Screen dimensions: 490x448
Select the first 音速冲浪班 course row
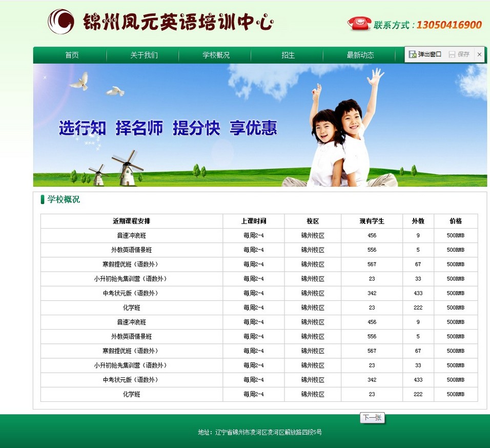[132, 236]
